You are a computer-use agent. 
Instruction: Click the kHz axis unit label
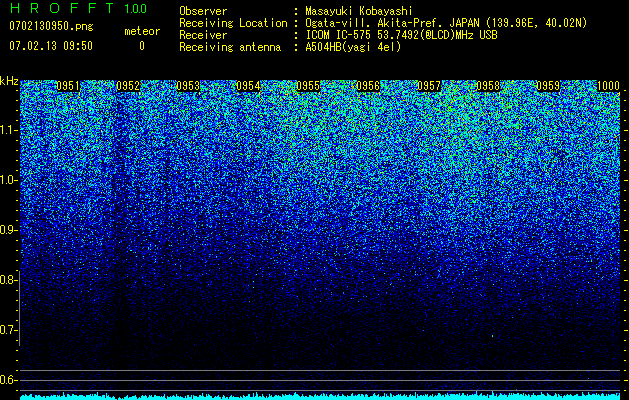[9, 81]
